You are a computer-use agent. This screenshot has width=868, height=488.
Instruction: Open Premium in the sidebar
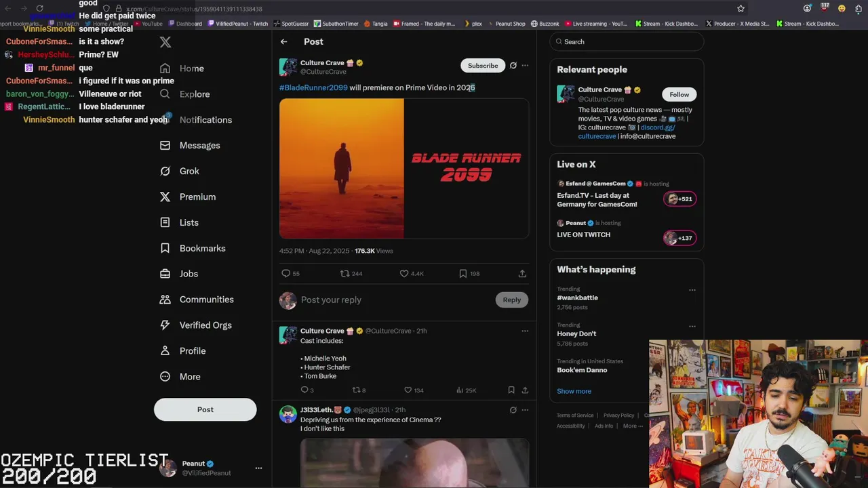click(187, 197)
